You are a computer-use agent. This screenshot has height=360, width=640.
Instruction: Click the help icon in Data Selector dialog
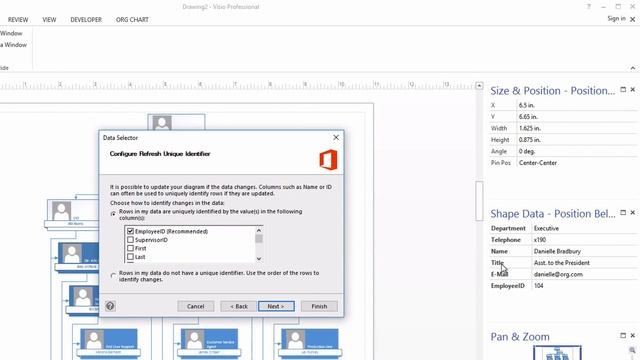tap(110, 306)
